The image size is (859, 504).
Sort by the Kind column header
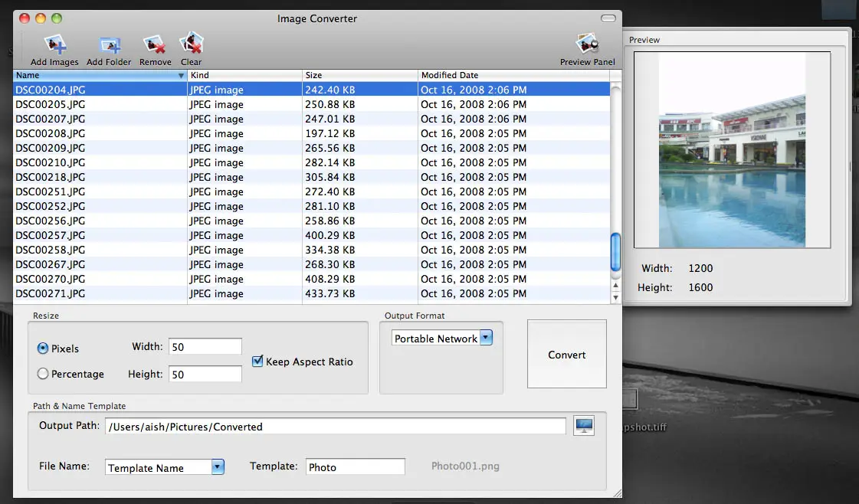245,75
